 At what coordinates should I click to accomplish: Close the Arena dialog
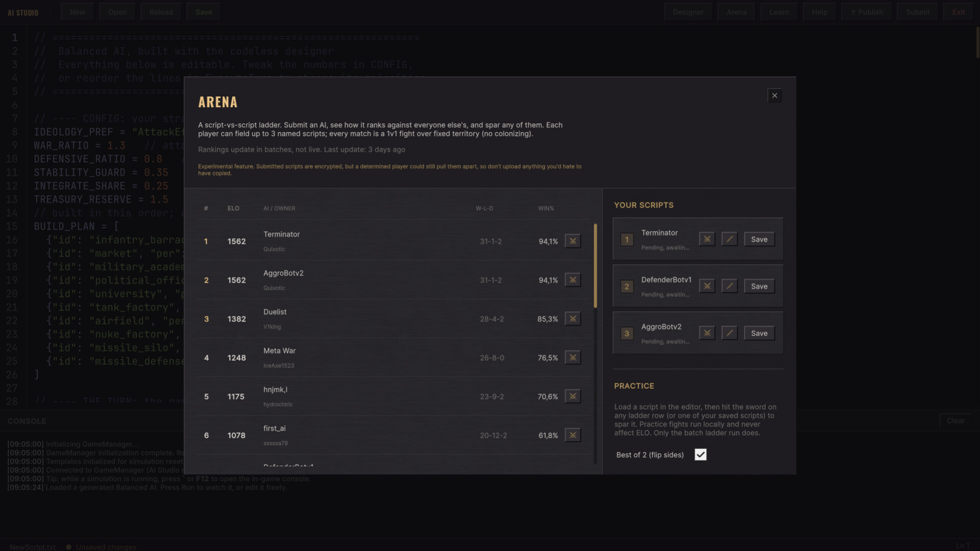[774, 95]
